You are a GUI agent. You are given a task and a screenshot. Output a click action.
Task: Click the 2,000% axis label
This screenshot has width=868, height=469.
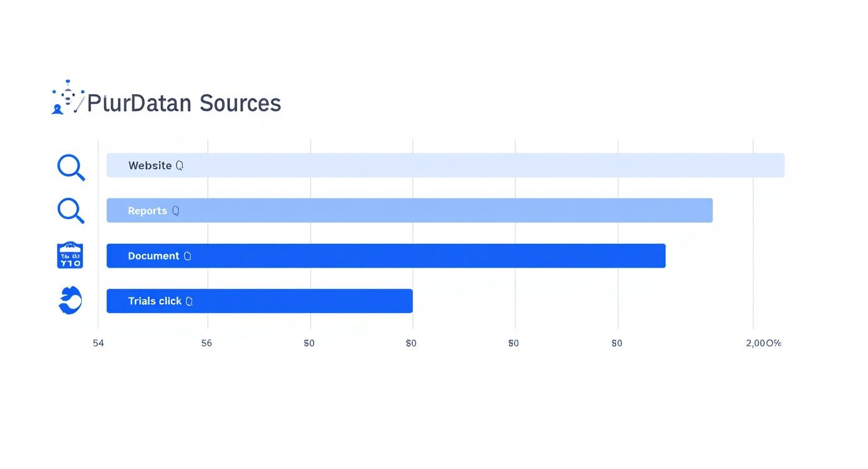pos(763,343)
